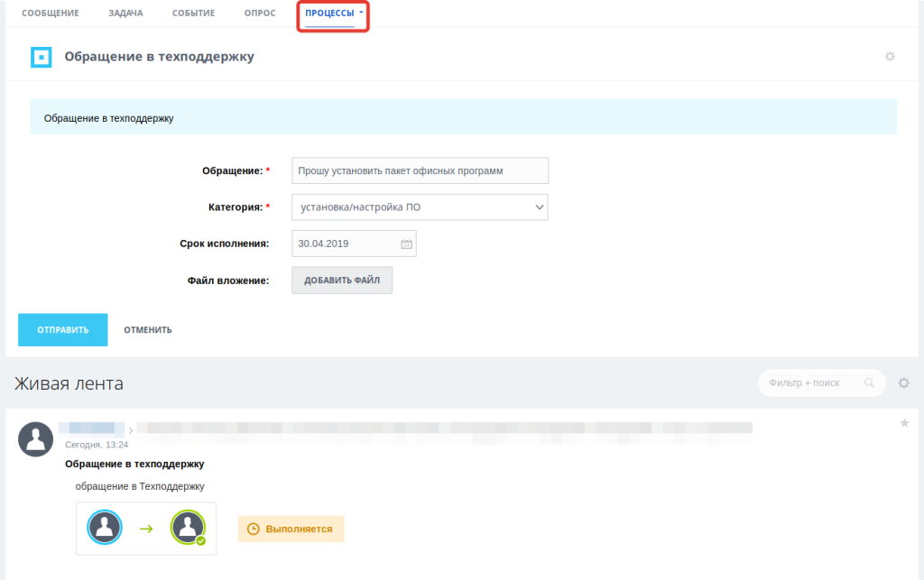Open the Сообщение tab
Image resolution: width=924 pixels, height=580 pixels.
pyautogui.click(x=51, y=13)
